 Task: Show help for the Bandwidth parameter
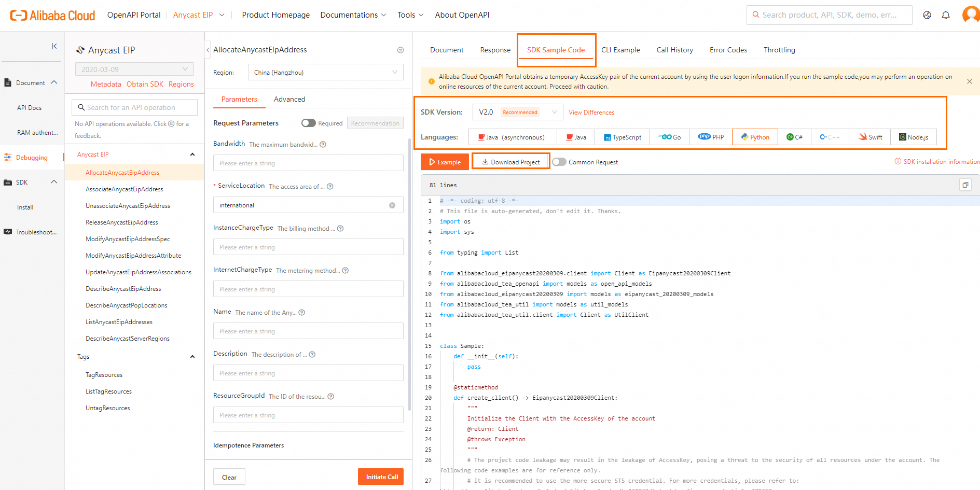[323, 145]
